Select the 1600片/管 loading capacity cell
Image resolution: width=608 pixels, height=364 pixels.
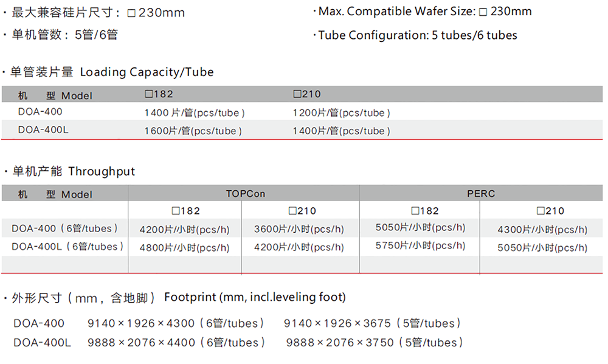pyautogui.click(x=193, y=131)
